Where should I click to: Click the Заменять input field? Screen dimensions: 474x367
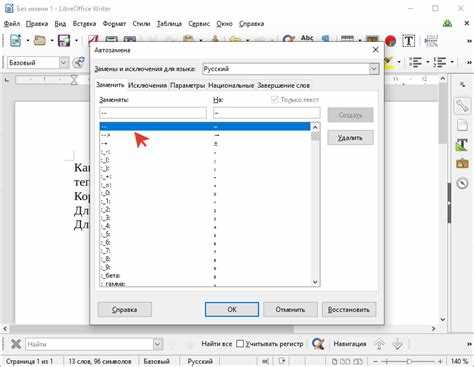(153, 113)
